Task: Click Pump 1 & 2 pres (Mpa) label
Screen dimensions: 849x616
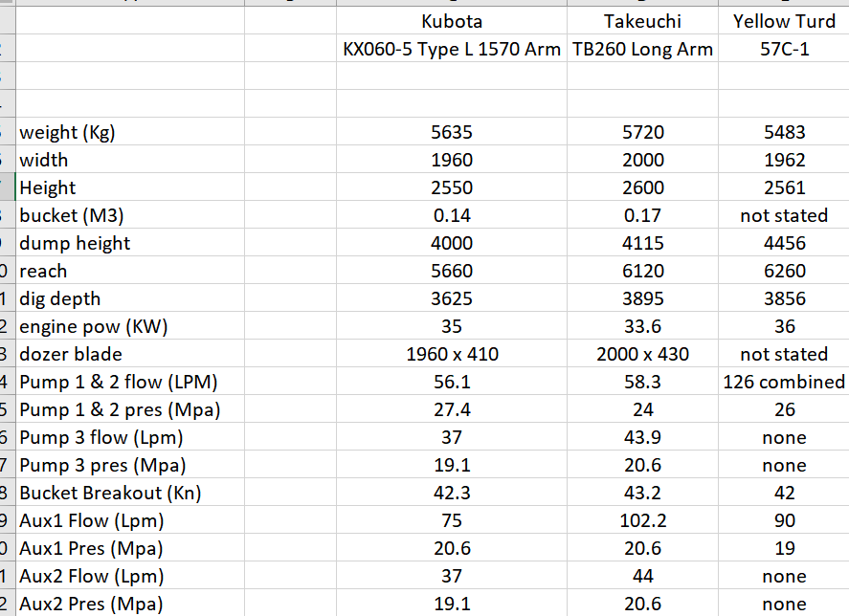Action: pos(130,409)
